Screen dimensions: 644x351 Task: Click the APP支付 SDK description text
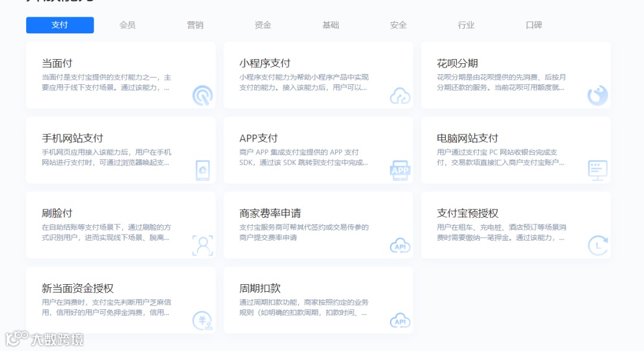click(x=304, y=158)
